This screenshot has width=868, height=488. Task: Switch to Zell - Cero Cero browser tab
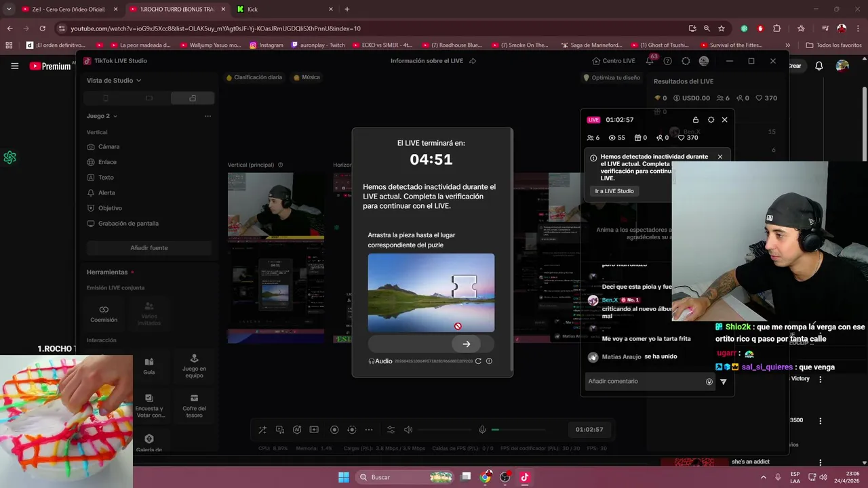click(69, 9)
